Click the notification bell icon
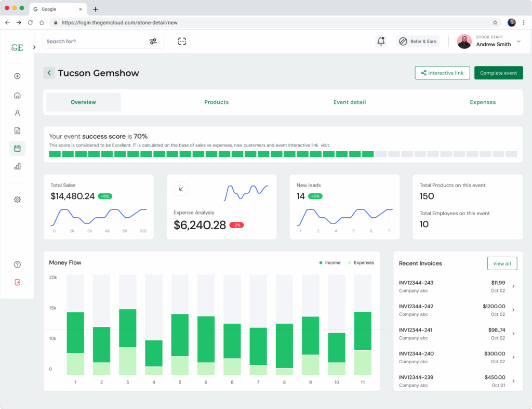Image resolution: width=532 pixels, height=409 pixels. (x=381, y=42)
